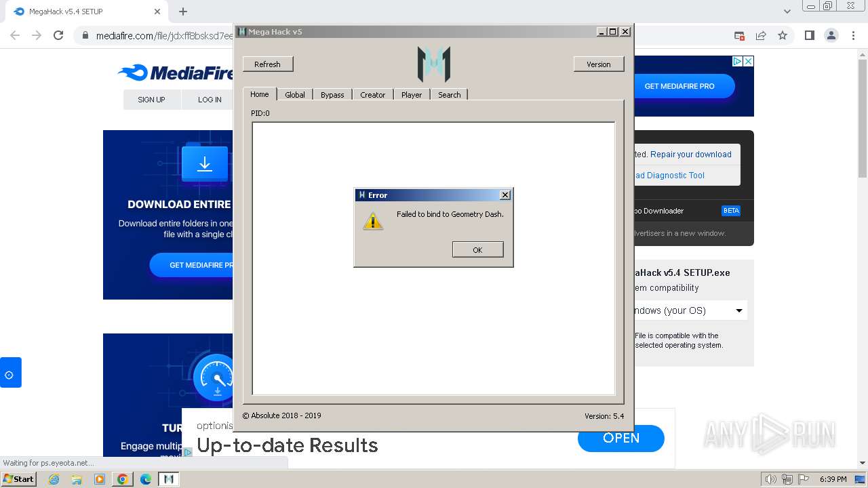This screenshot has height=488, width=868.
Task: Click the share page icon in Chrome
Action: coord(761,35)
